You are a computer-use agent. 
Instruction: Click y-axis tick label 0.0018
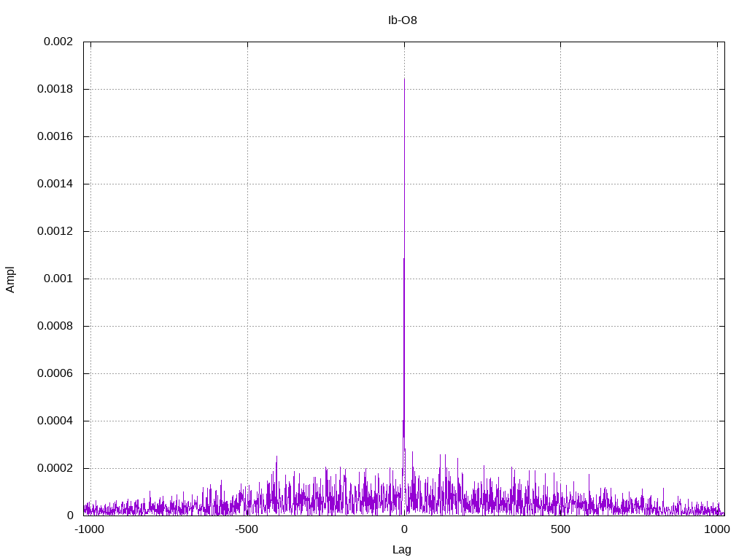click(55, 89)
